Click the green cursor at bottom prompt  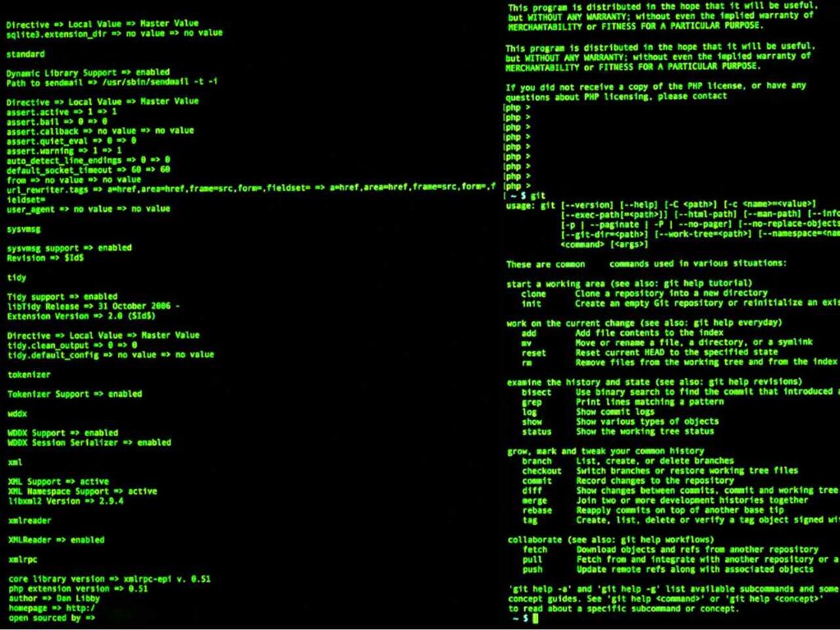click(536, 619)
